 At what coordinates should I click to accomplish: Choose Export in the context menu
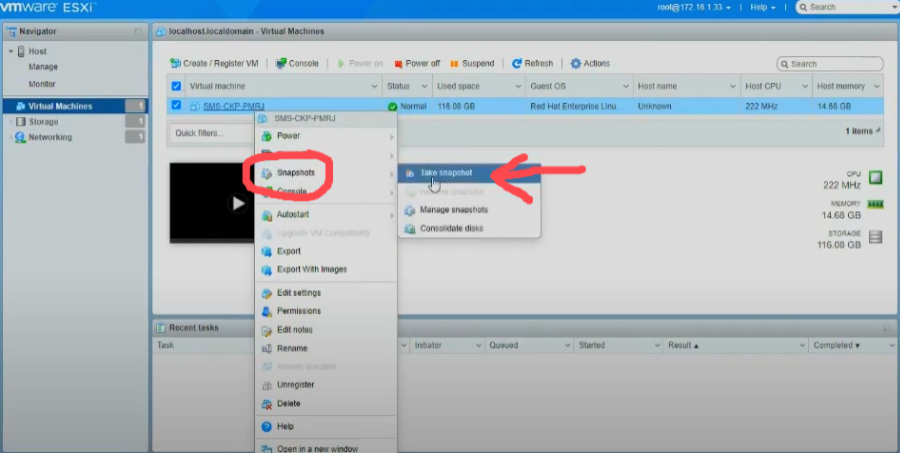(x=326, y=251)
